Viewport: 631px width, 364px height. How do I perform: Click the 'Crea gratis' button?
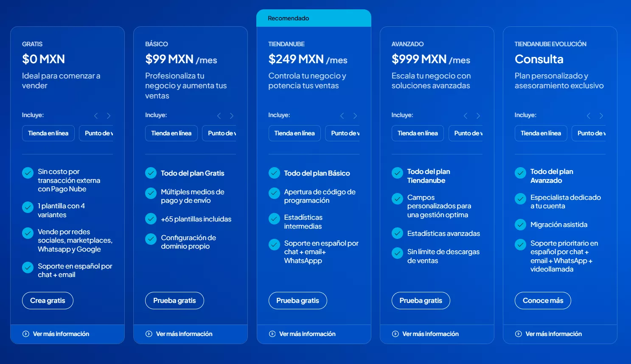pos(48,300)
